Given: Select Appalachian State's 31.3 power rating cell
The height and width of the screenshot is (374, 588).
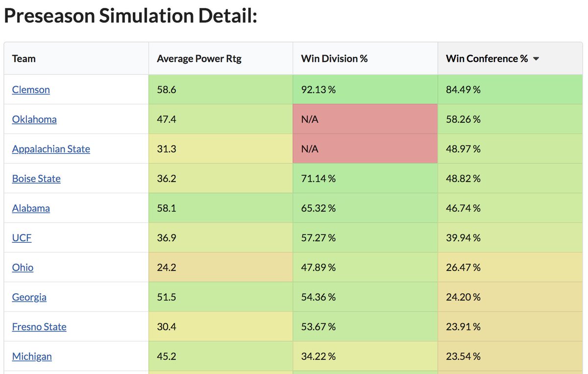Looking at the screenshot, I should click(221, 149).
